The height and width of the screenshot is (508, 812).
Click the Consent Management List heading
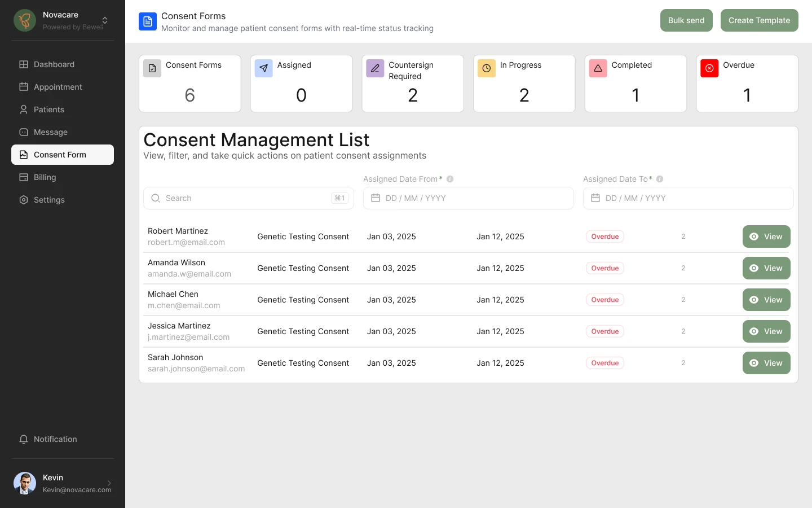(x=257, y=139)
